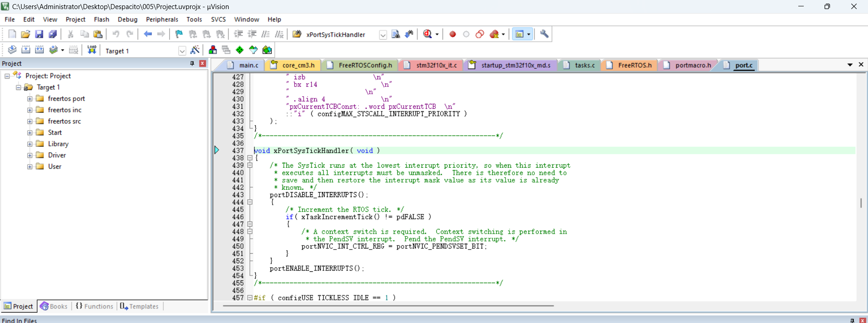Show the Templates panel tab

point(139,306)
